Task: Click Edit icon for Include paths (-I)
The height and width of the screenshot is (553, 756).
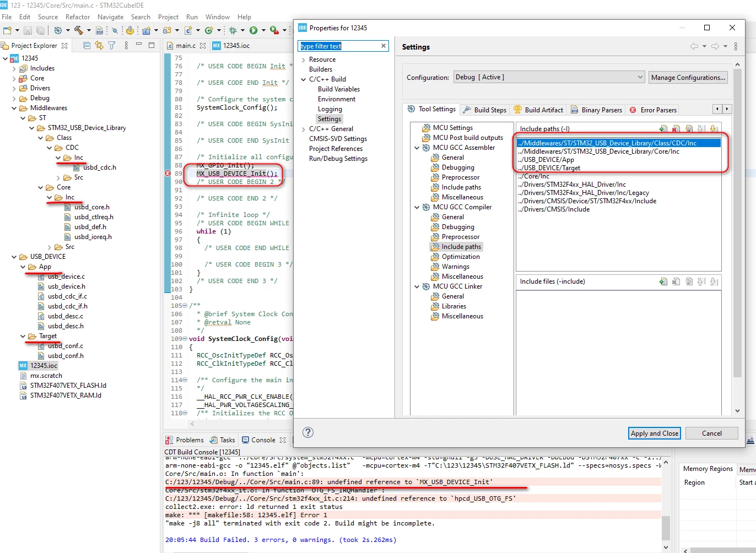Action: coord(689,129)
